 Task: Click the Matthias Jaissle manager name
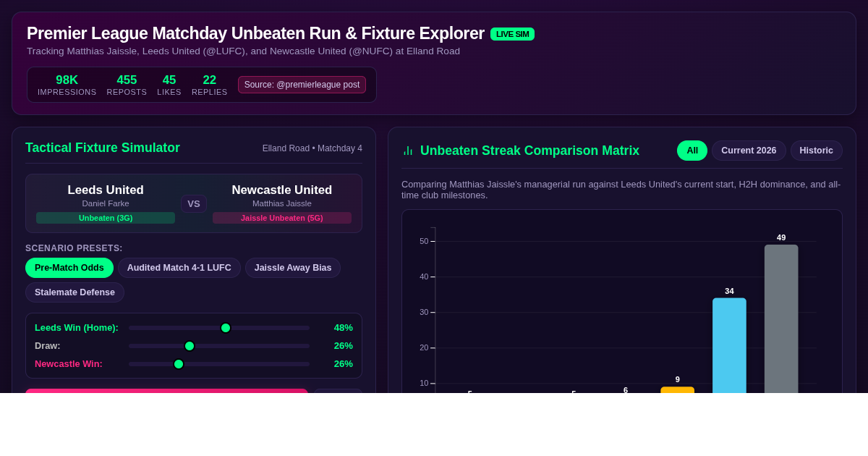(282, 203)
